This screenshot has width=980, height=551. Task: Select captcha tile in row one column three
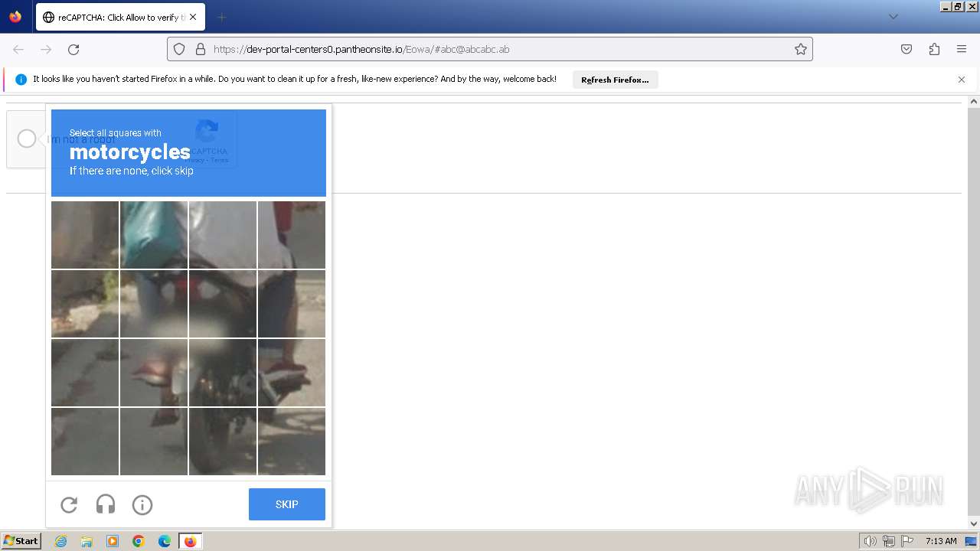pos(223,235)
